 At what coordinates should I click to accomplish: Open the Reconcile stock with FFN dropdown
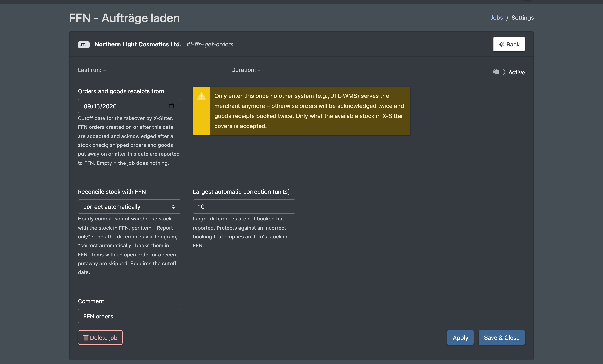point(129,206)
